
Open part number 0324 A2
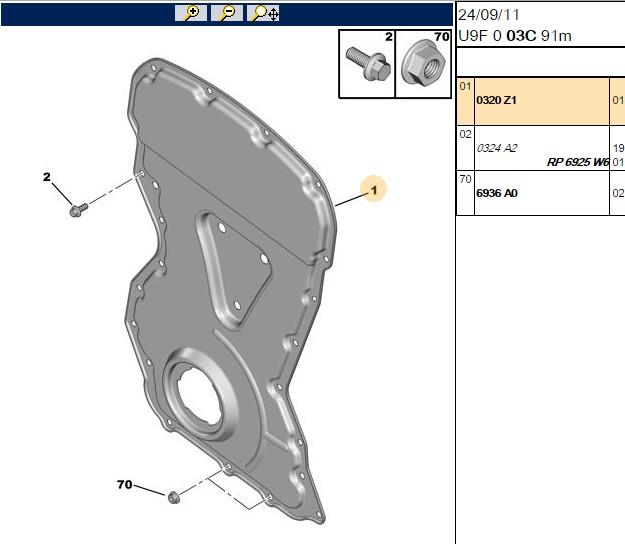coord(497,148)
